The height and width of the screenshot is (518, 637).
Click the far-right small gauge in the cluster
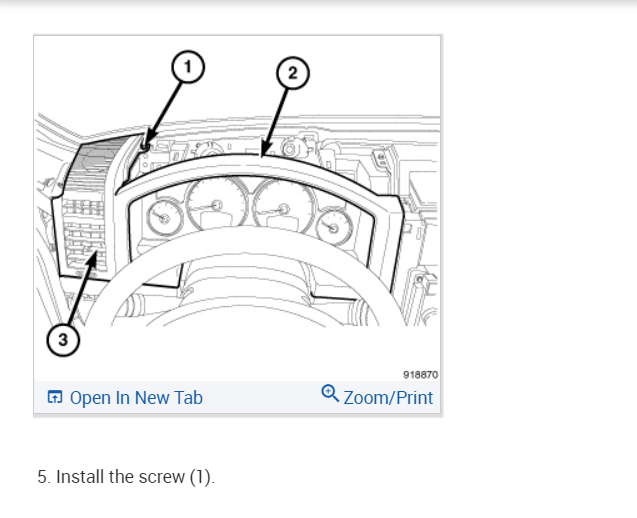point(334,227)
